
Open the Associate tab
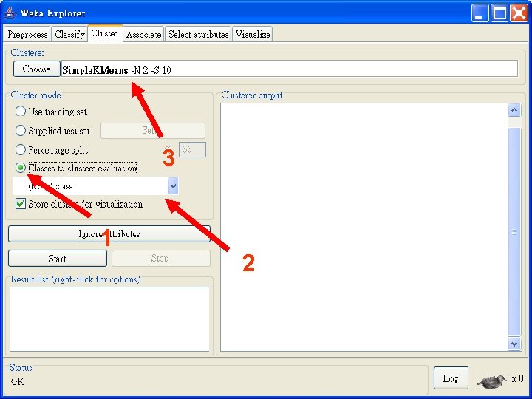click(x=143, y=34)
